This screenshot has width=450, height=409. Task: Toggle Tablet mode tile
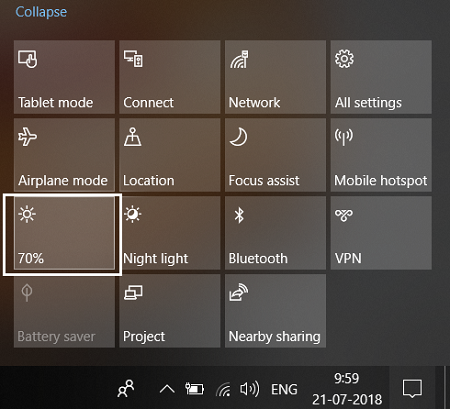click(x=64, y=77)
